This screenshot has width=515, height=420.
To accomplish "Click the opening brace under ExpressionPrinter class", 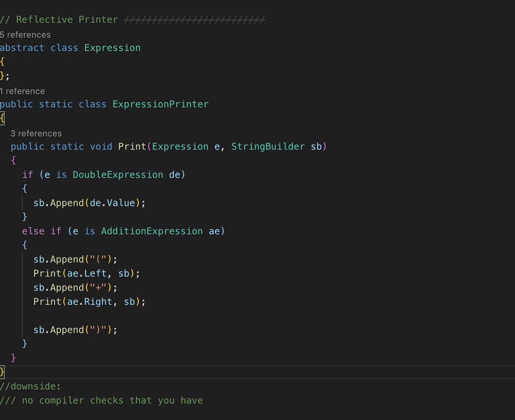I will tap(2, 118).
